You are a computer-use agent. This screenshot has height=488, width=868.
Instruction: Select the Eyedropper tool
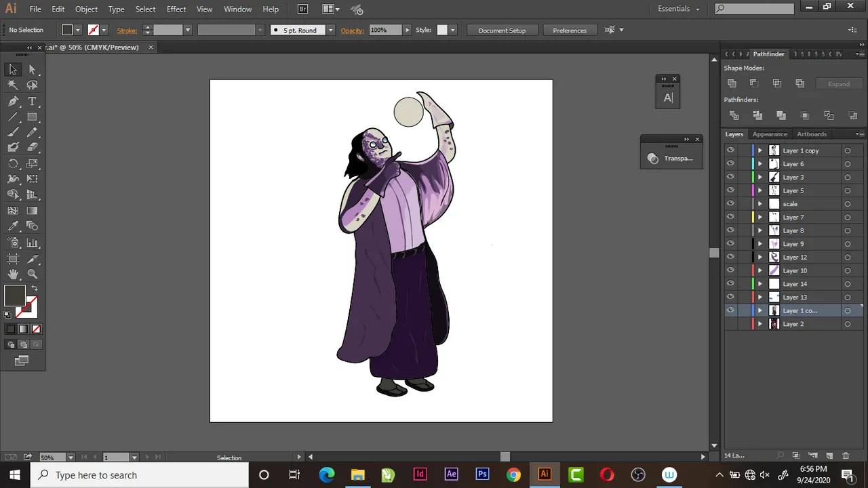click(x=13, y=226)
